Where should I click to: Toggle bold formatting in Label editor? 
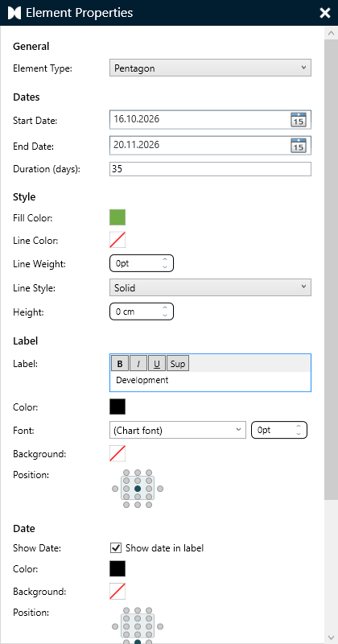[x=120, y=364]
